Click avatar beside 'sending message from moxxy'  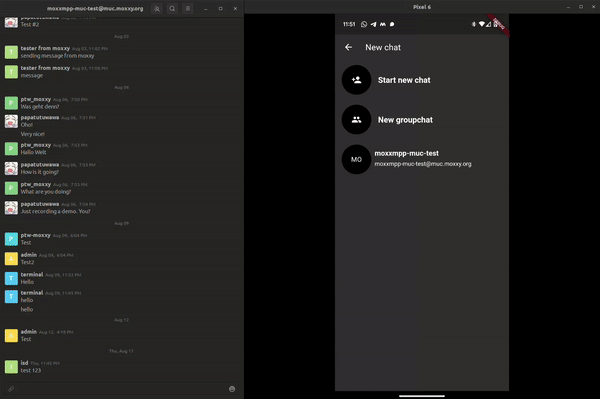point(11,52)
